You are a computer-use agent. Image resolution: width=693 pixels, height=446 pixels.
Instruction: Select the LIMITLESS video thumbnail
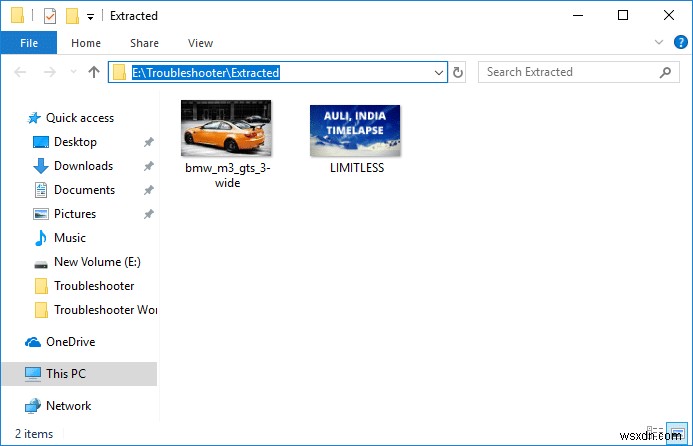[355, 130]
